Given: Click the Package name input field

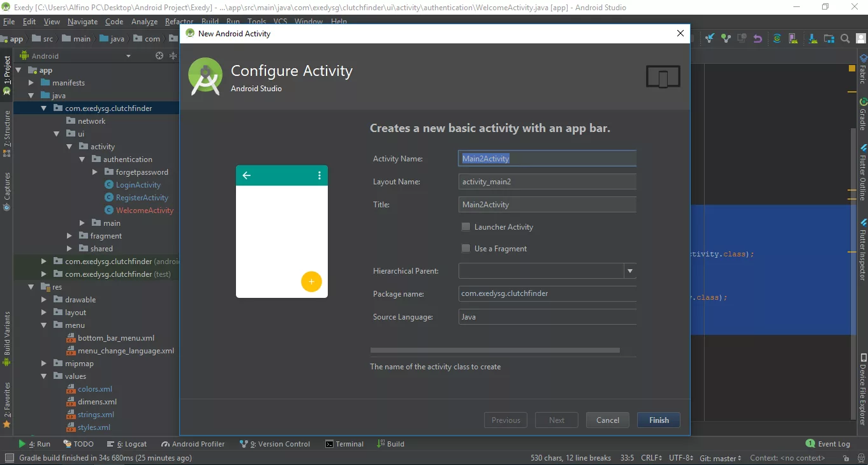Looking at the screenshot, I should click(x=547, y=294).
